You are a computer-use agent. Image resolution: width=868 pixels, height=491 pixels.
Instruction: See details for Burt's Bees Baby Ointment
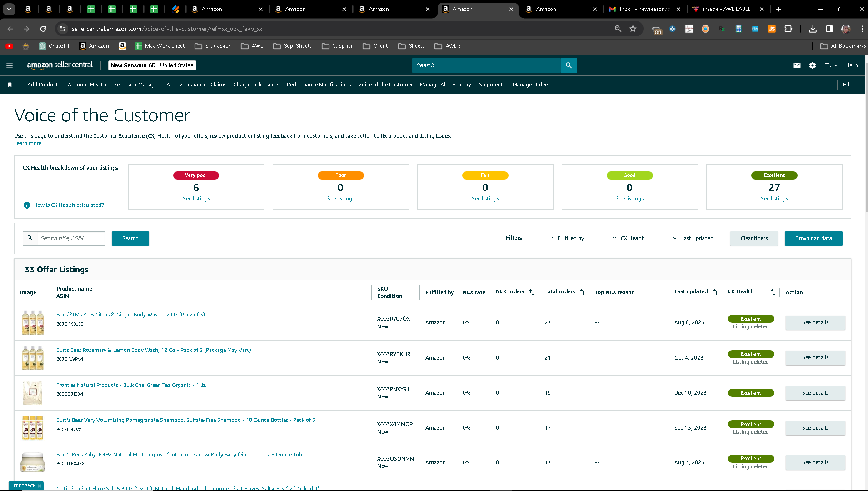[x=815, y=462]
